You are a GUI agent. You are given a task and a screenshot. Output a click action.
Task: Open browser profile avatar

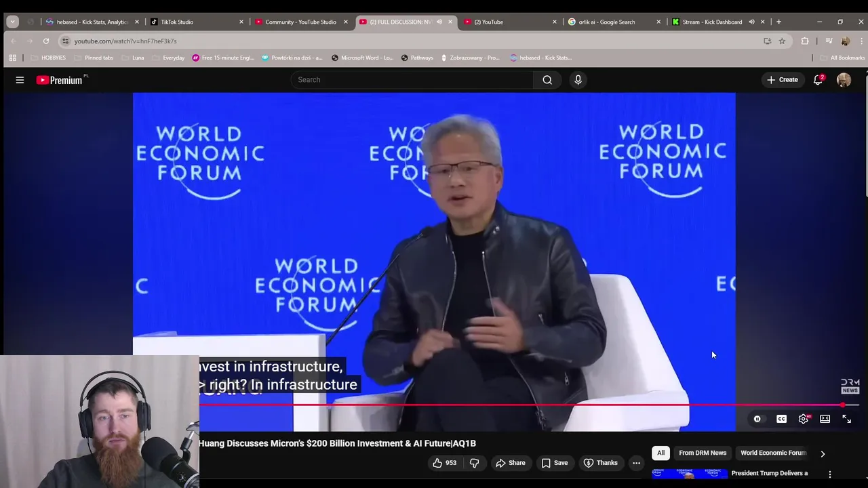coord(845,41)
